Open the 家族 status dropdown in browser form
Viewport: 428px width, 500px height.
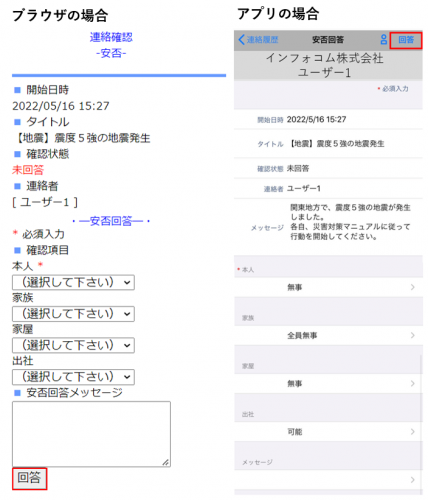pos(73,314)
